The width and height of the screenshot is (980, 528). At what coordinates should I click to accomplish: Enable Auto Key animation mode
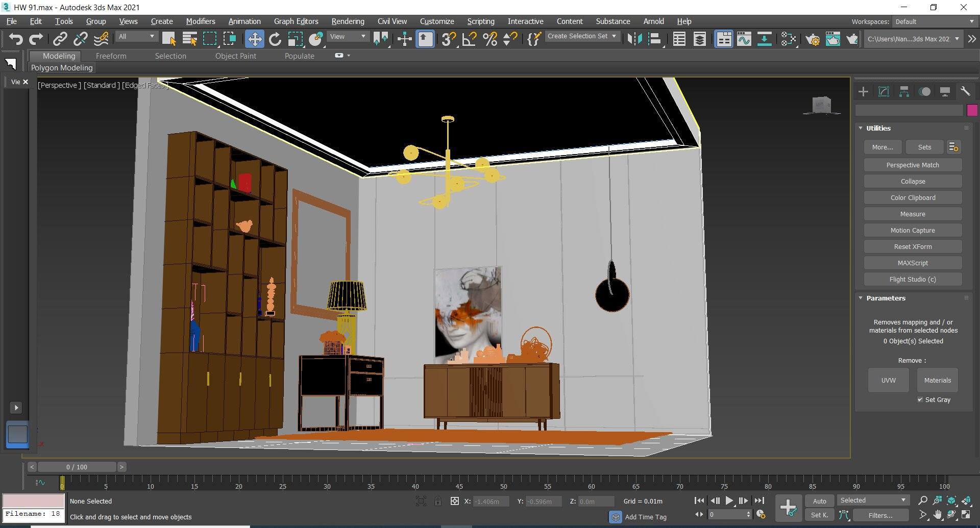coord(819,500)
